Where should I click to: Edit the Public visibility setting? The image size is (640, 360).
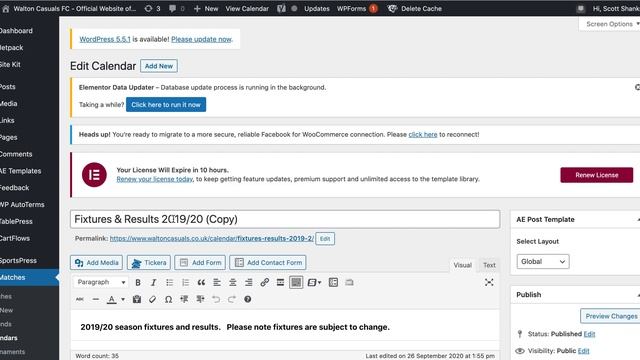pyautogui.click(x=583, y=351)
